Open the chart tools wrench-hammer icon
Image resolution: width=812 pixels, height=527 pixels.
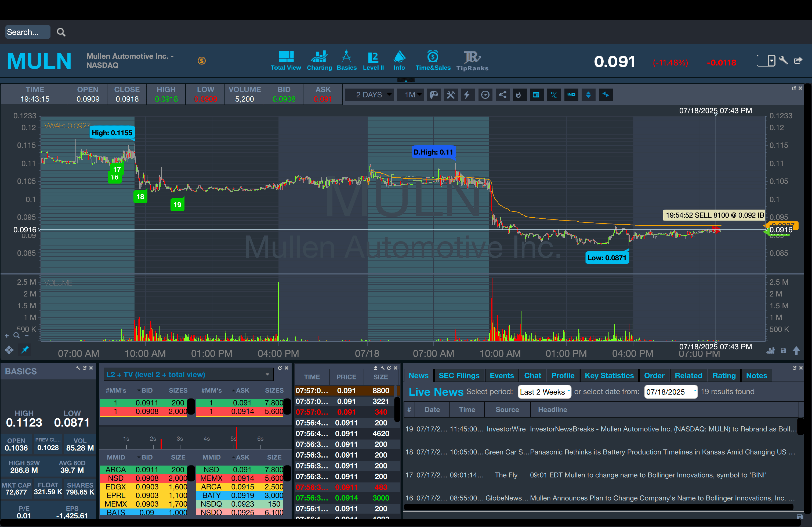pos(451,95)
